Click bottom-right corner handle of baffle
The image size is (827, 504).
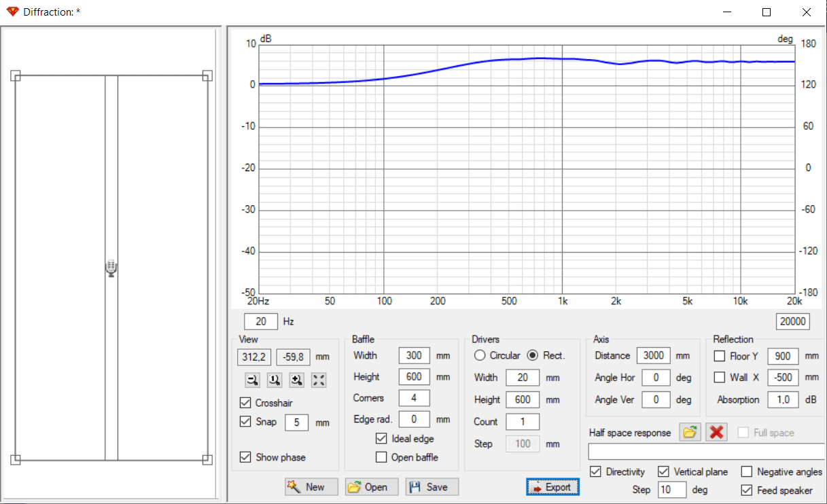[x=208, y=460]
